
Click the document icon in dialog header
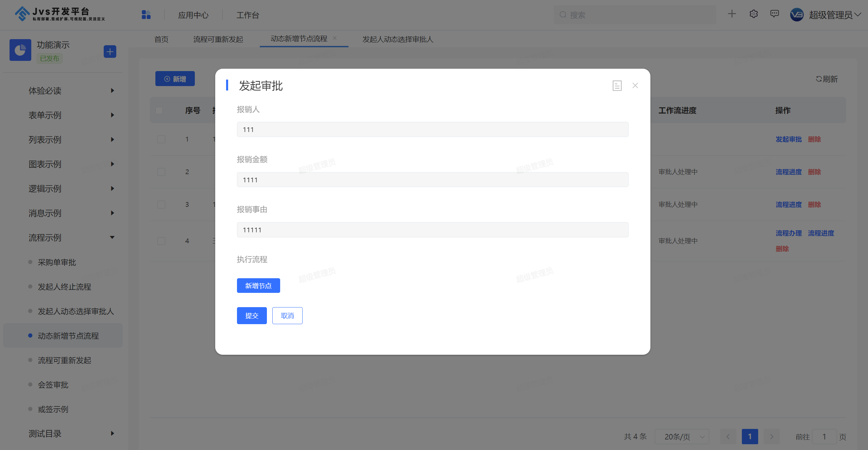tap(617, 86)
